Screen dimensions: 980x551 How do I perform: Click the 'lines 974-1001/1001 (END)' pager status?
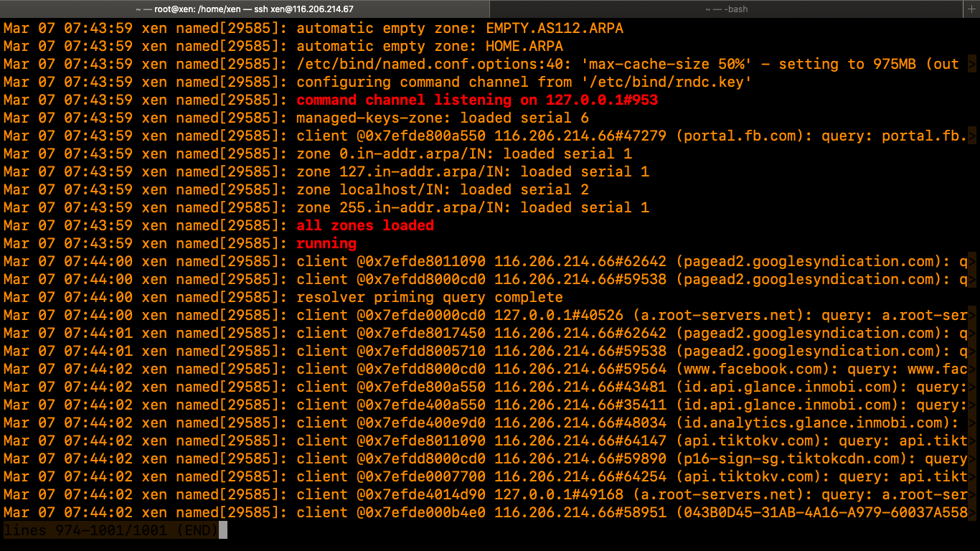point(110,531)
